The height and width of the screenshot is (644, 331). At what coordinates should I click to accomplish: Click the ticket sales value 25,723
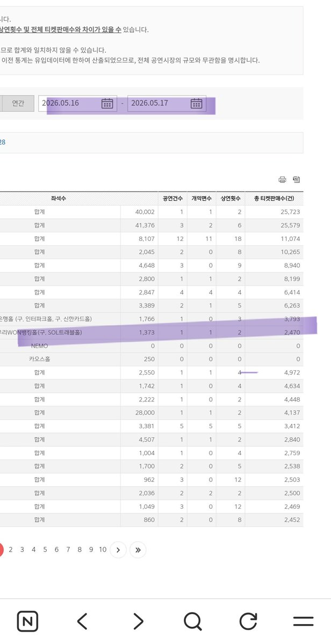290,212
